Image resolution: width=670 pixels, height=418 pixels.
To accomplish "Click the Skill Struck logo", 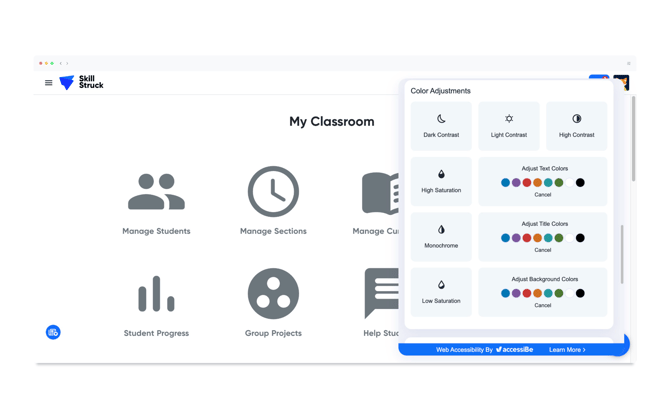I will [x=81, y=82].
